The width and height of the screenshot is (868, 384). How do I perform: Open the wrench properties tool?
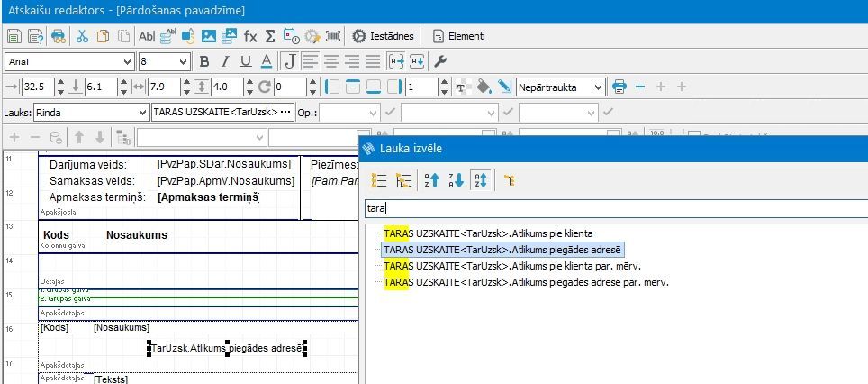click(440, 61)
